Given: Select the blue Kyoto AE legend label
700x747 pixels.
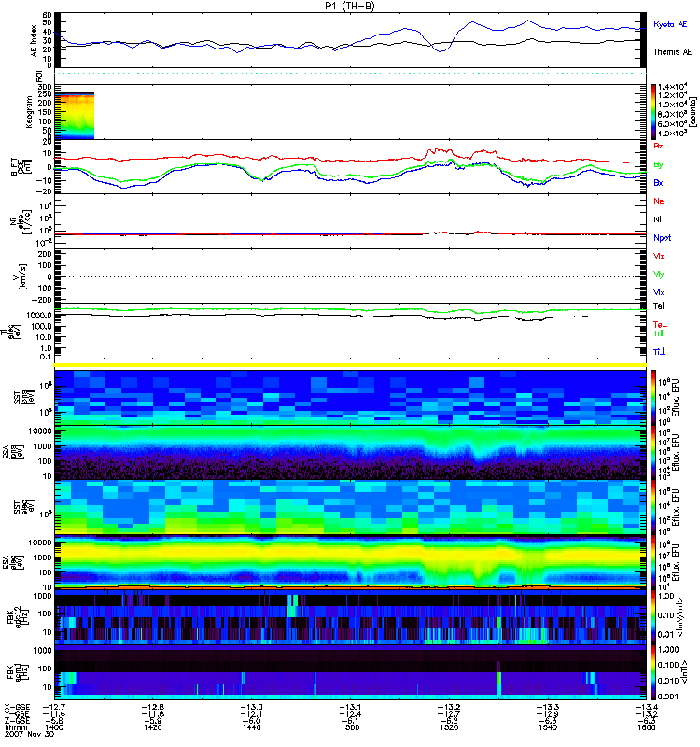Looking at the screenshot, I should coord(670,24).
